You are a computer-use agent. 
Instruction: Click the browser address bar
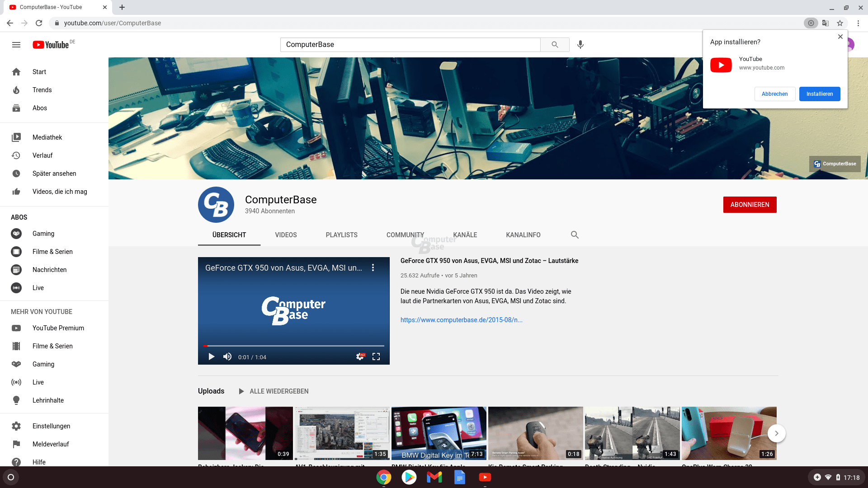425,23
